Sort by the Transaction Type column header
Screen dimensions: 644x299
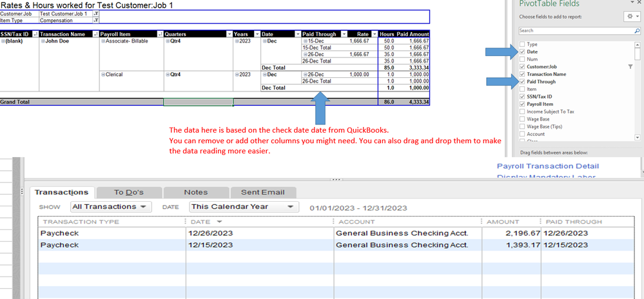pos(112,222)
